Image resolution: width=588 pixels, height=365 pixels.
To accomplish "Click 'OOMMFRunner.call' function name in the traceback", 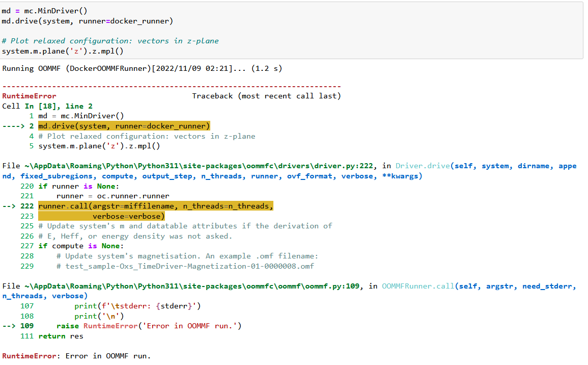I will click(x=418, y=286).
